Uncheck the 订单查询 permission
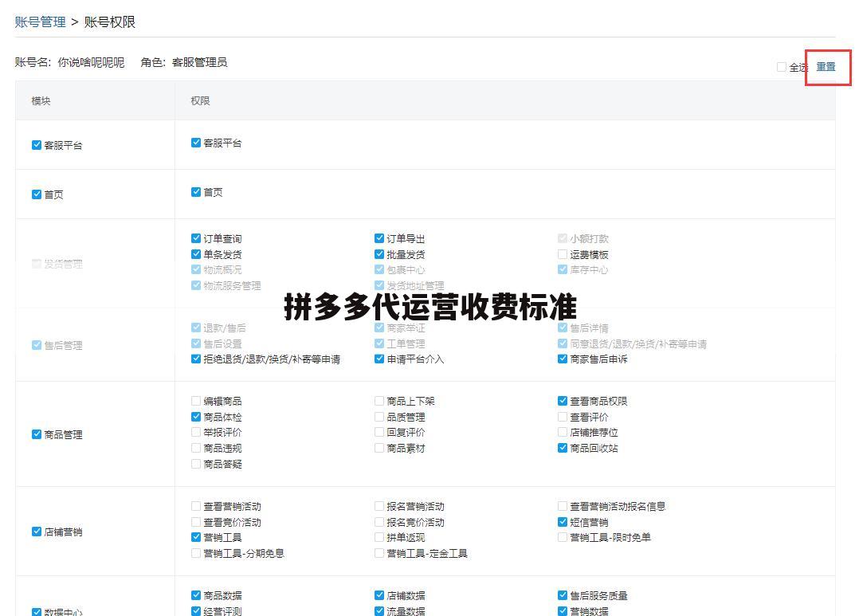The image size is (859, 616). pos(195,237)
